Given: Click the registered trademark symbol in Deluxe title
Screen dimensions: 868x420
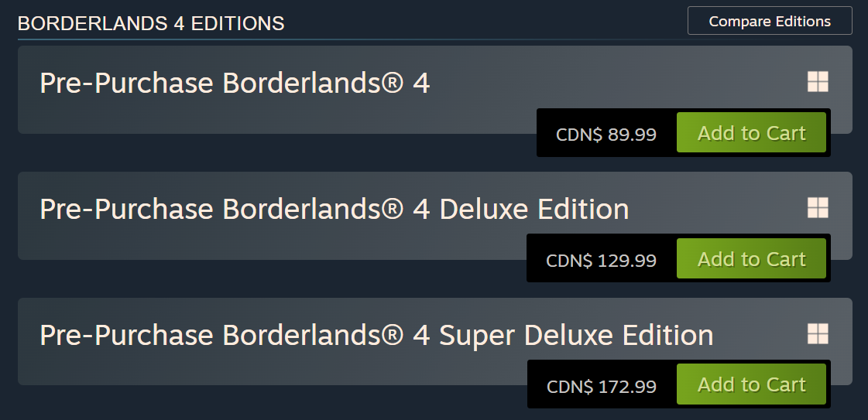Looking at the screenshot, I should [393, 209].
